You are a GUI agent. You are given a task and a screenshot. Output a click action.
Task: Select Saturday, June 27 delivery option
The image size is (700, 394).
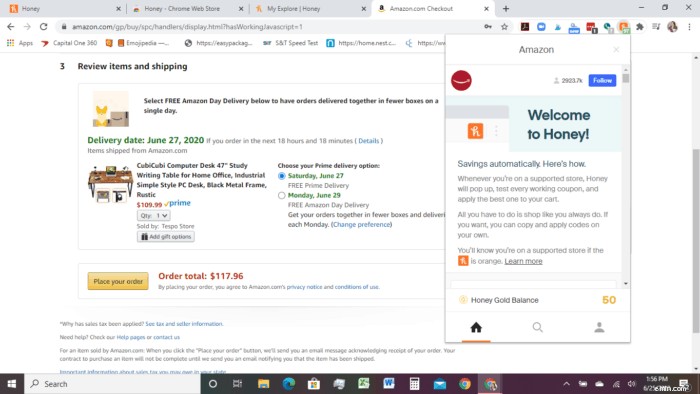click(281, 176)
